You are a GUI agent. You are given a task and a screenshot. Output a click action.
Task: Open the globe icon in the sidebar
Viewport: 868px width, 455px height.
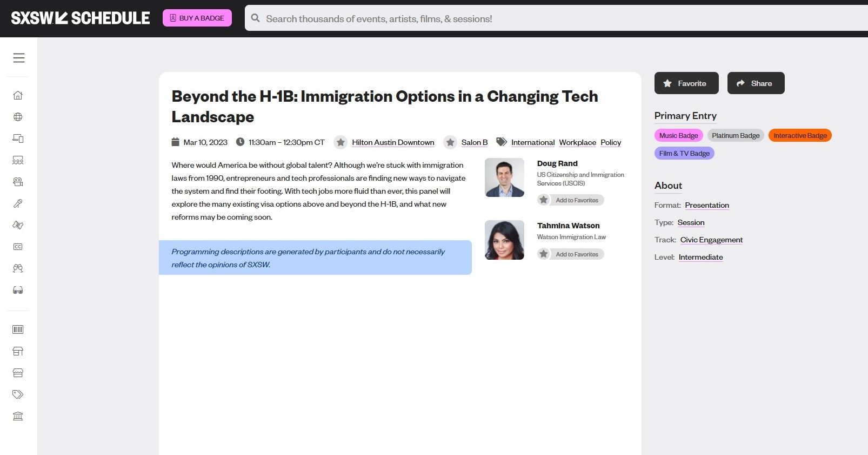tap(18, 117)
